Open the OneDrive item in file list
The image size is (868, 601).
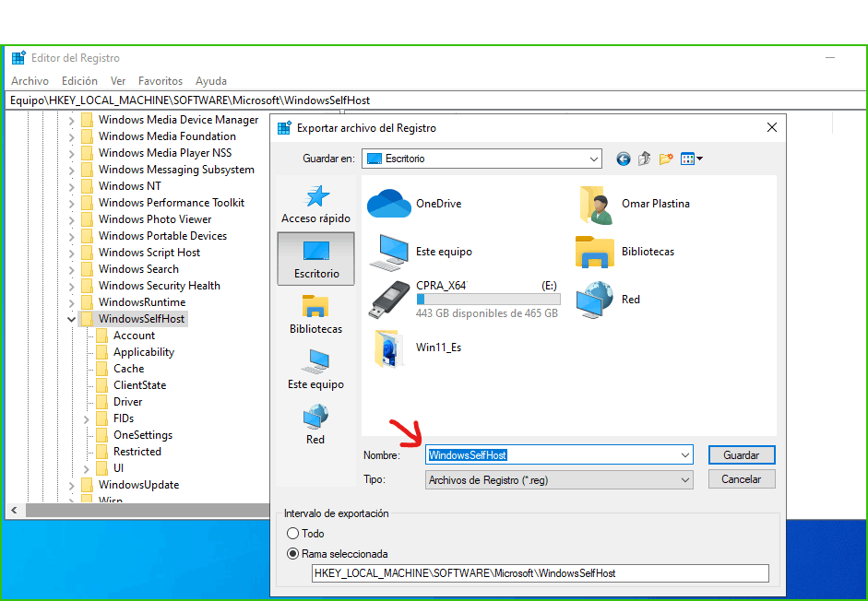(414, 203)
